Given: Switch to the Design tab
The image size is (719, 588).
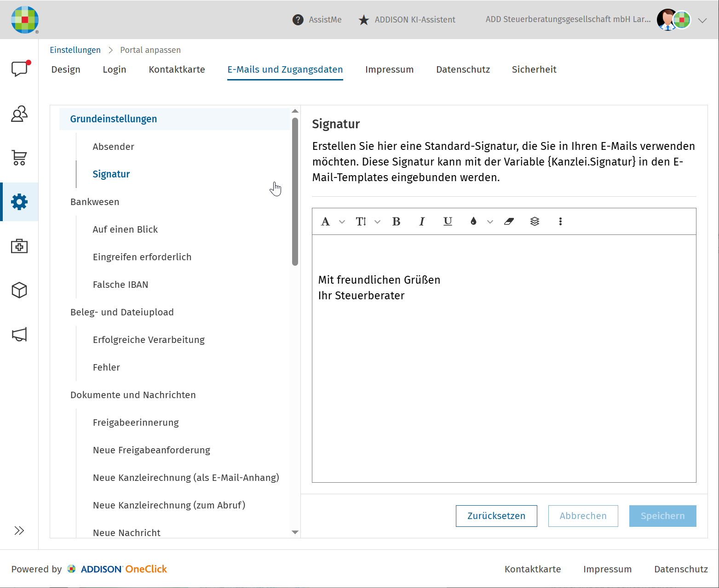Looking at the screenshot, I should click(x=66, y=69).
